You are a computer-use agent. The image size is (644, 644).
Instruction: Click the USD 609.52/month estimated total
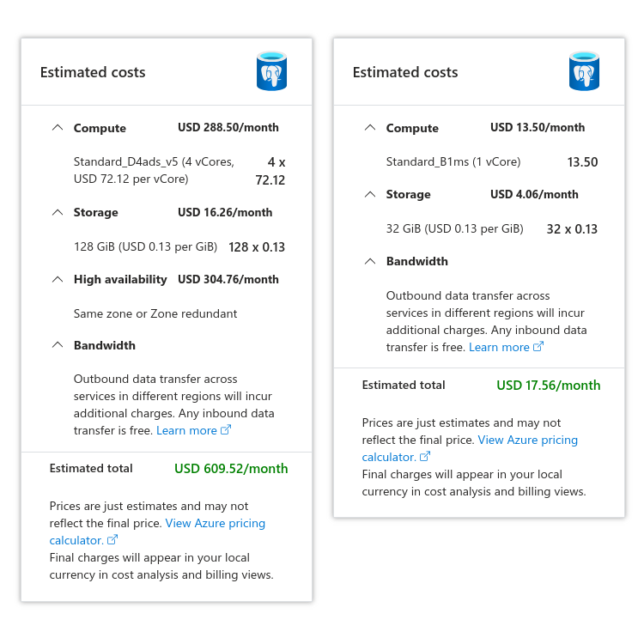(x=231, y=469)
